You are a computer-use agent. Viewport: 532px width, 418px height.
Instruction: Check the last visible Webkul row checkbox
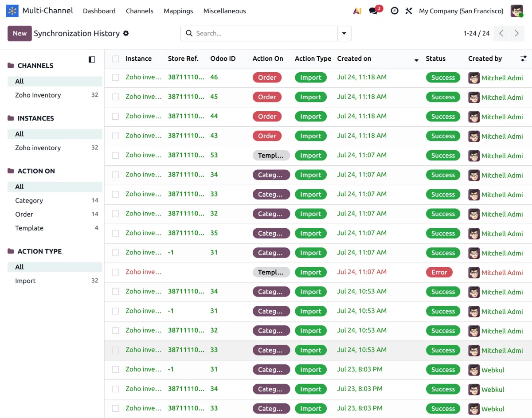point(115,409)
